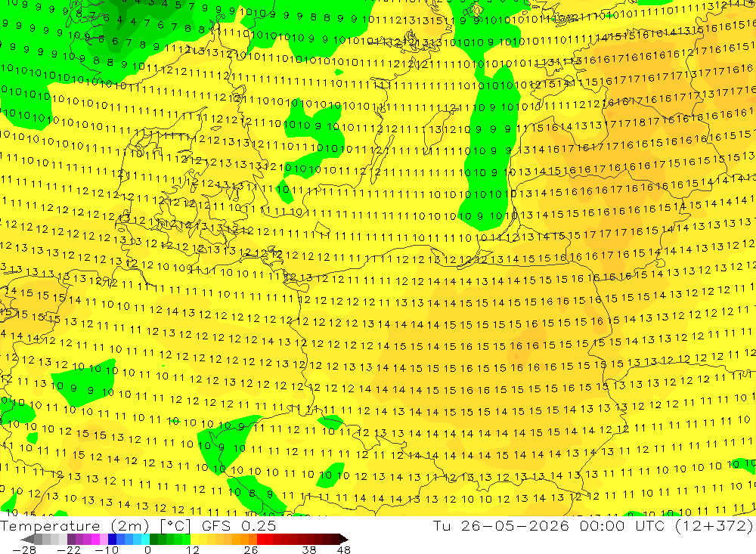
Task: Select the dark blue legend swatch
Action: pos(113,539)
